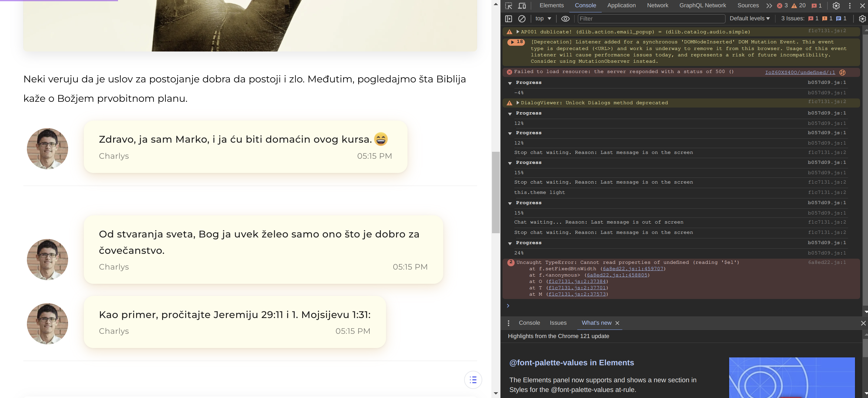The width and height of the screenshot is (868, 398).
Task: Open the page table of contents list button
Action: [473, 380]
